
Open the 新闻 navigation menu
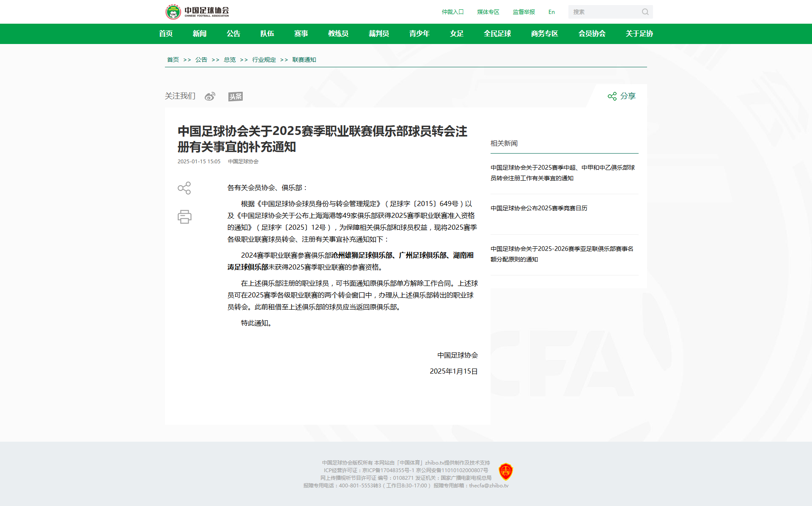pos(199,33)
